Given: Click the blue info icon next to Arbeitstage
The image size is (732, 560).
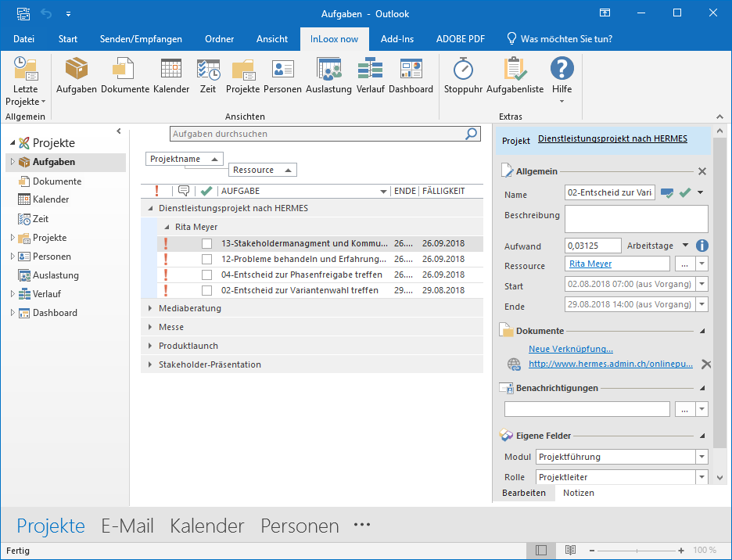Looking at the screenshot, I should 701,246.
